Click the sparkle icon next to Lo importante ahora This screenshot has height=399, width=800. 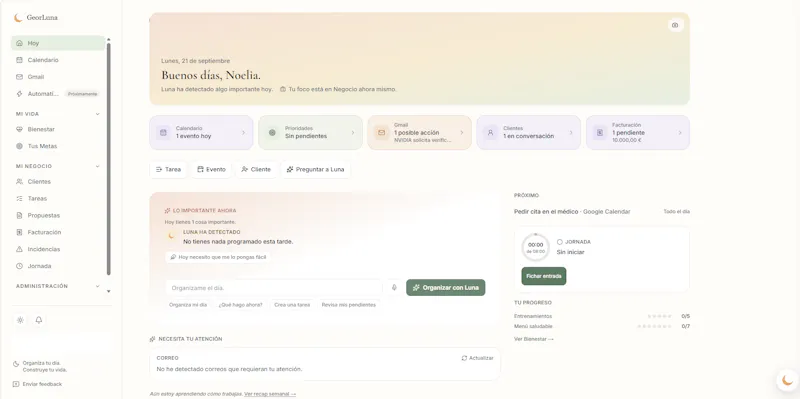point(167,210)
